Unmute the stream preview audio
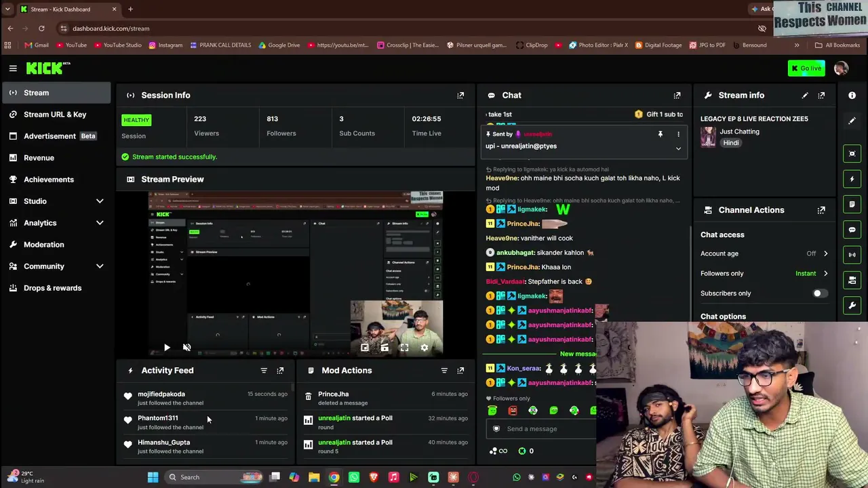Image resolution: width=868 pixels, height=488 pixels. (x=187, y=348)
